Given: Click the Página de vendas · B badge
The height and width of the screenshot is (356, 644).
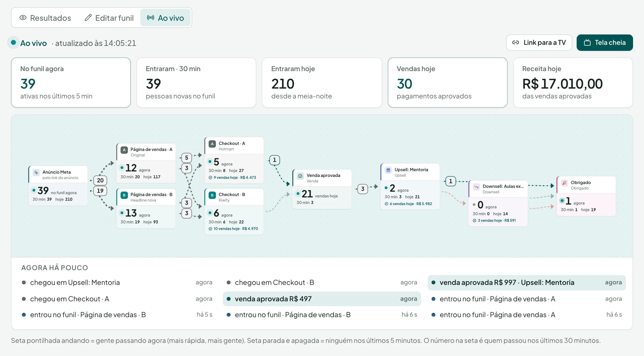Looking at the screenshot, I should pos(124,195).
